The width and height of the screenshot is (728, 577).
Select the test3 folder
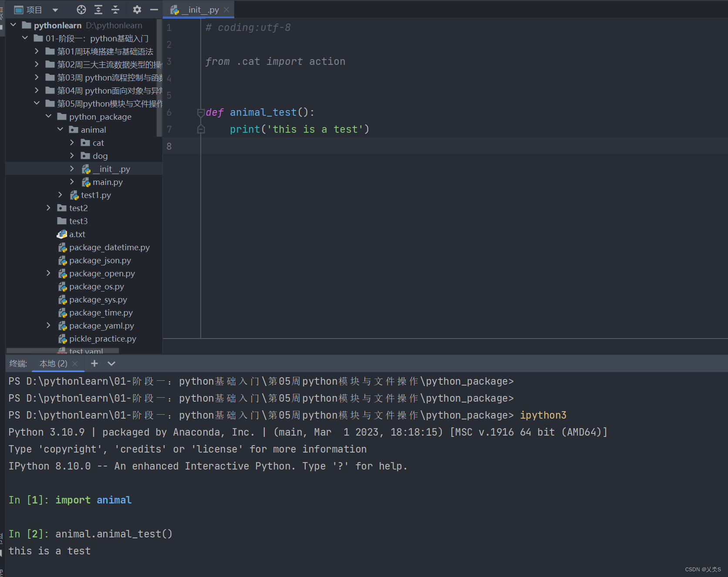click(78, 221)
